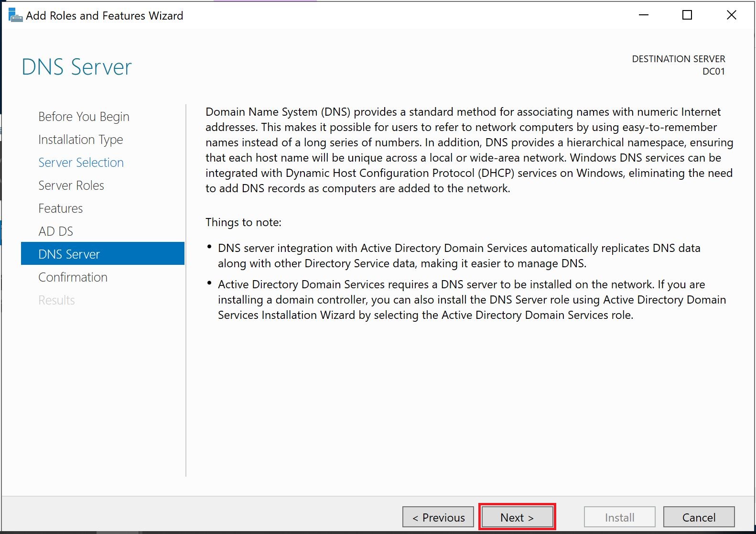The height and width of the screenshot is (534, 756).
Task: Open the Confirmation step
Action: pyautogui.click(x=73, y=277)
